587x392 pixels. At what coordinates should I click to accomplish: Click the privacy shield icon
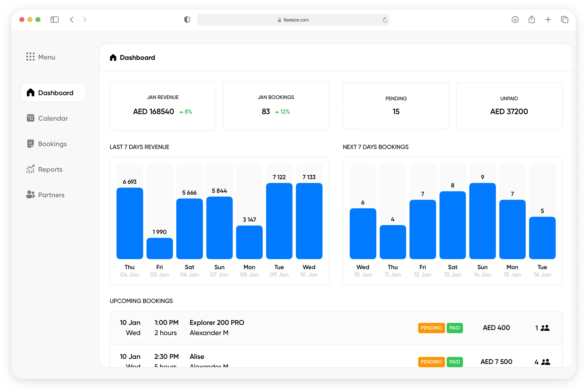pyautogui.click(x=187, y=20)
